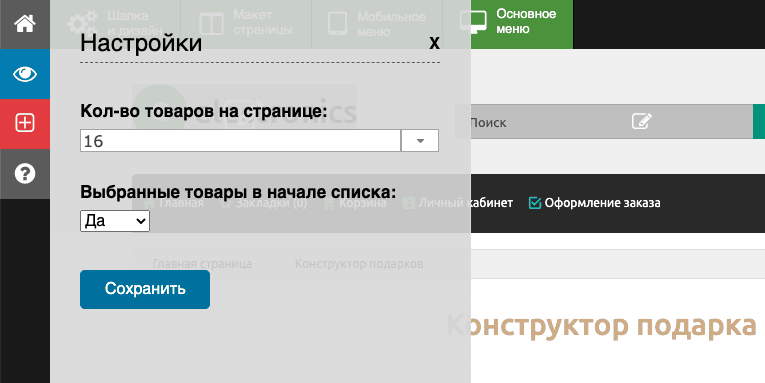This screenshot has width=765, height=383.
Task: Open the Да select dropdown
Action: pos(115,221)
